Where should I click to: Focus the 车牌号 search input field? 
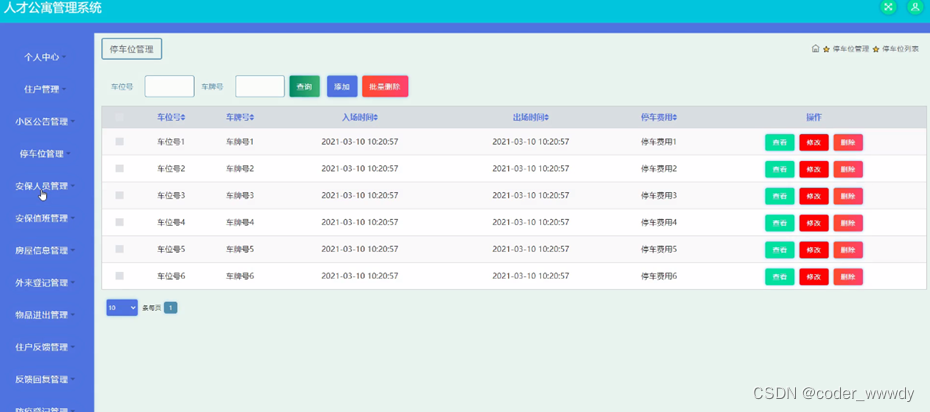(x=260, y=87)
